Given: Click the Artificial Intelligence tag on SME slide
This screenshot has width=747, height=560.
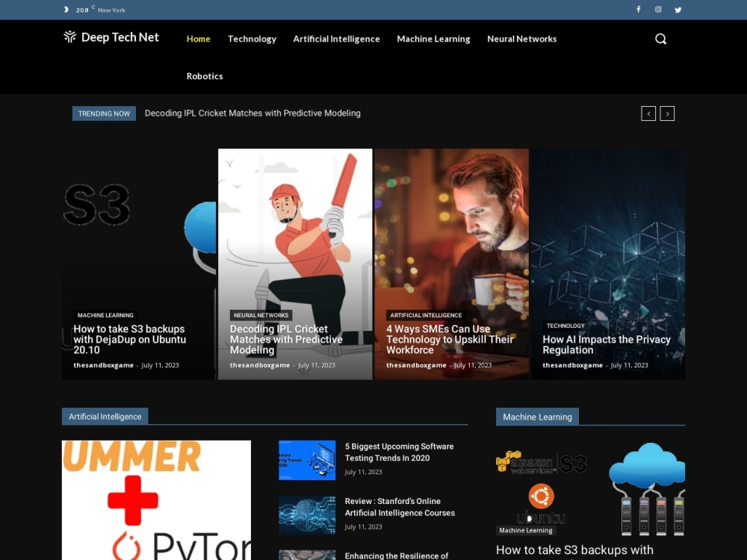Looking at the screenshot, I should tap(426, 315).
